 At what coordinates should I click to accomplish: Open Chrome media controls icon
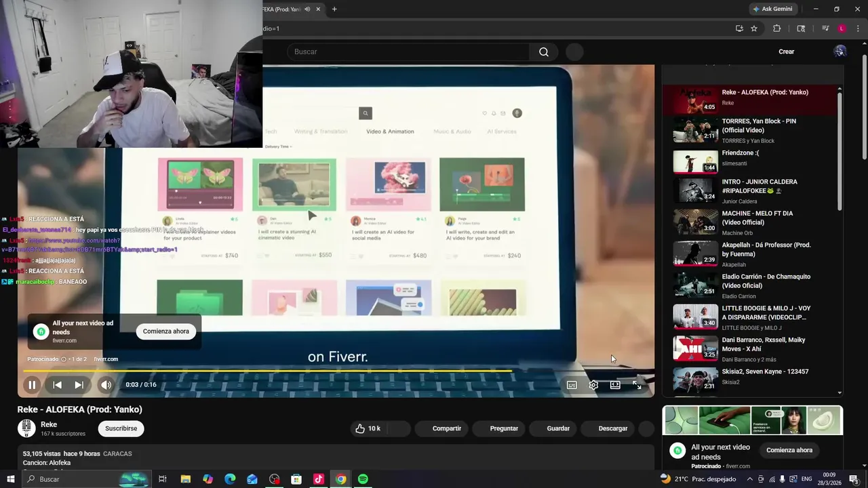click(825, 28)
